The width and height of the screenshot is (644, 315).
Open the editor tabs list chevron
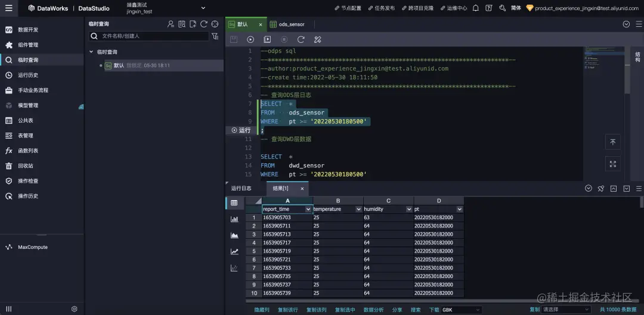pos(626,24)
